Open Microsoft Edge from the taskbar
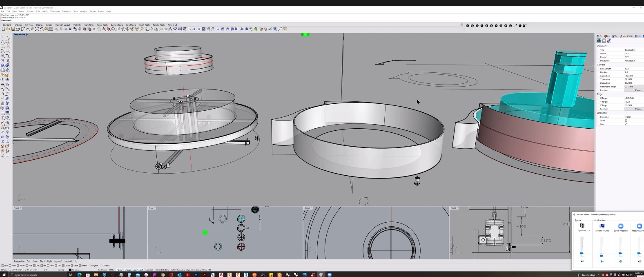Image resolution: width=644 pixels, height=277 pixels. (79, 275)
